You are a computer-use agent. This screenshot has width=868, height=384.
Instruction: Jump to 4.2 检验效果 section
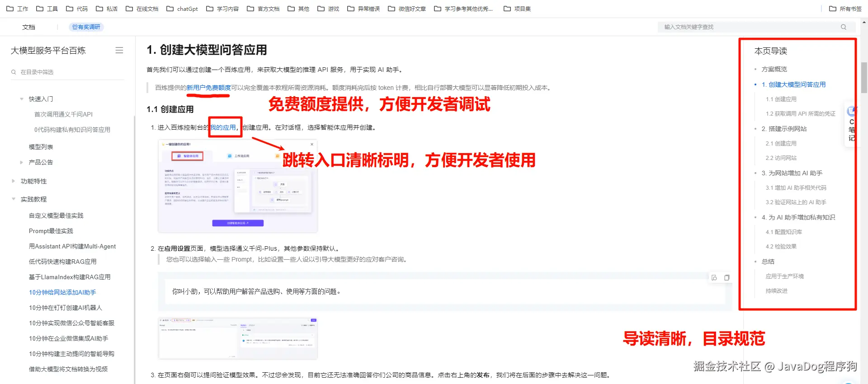(x=781, y=247)
